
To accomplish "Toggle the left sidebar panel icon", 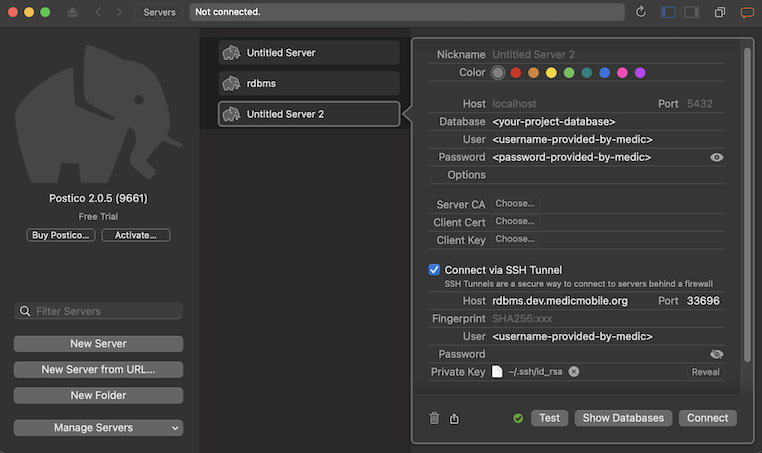I will click(668, 12).
